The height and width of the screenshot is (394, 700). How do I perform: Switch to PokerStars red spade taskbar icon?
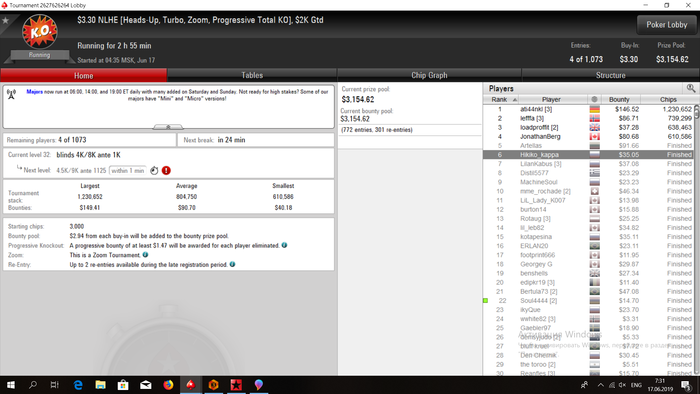pyautogui.click(x=191, y=385)
